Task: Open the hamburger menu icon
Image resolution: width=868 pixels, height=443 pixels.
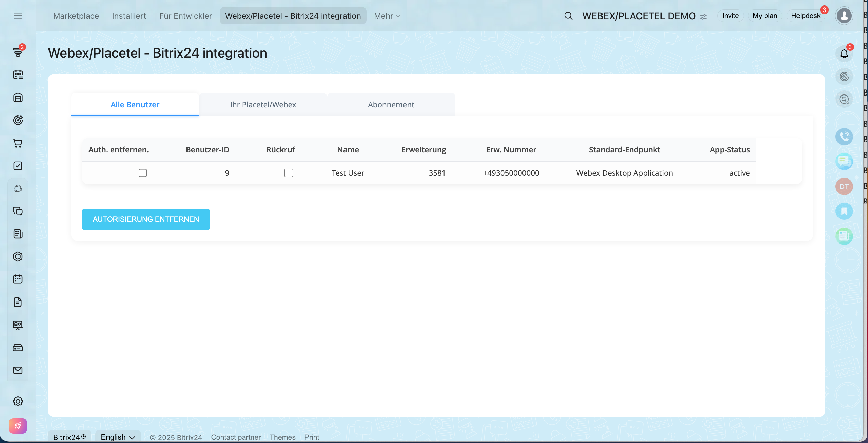Action: [18, 16]
